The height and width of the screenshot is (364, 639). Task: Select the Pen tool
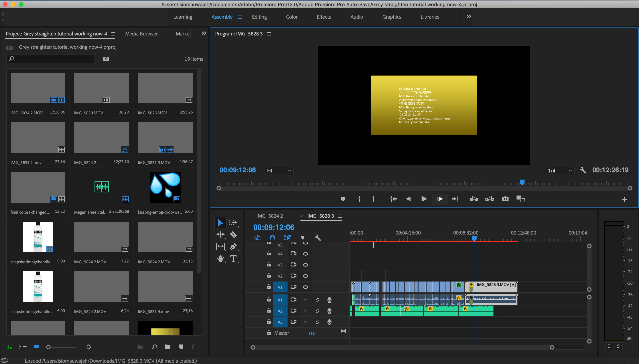[x=233, y=247]
